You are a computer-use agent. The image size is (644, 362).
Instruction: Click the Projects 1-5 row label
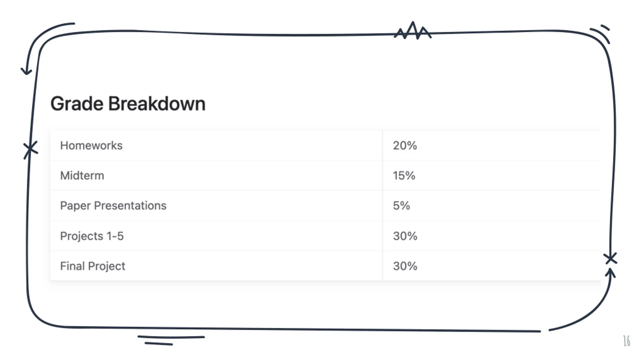(x=92, y=236)
